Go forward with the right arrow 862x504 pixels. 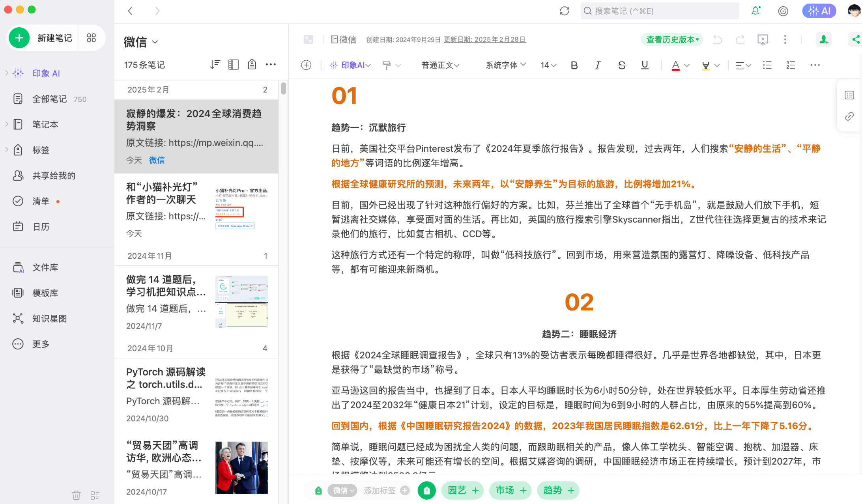click(157, 11)
